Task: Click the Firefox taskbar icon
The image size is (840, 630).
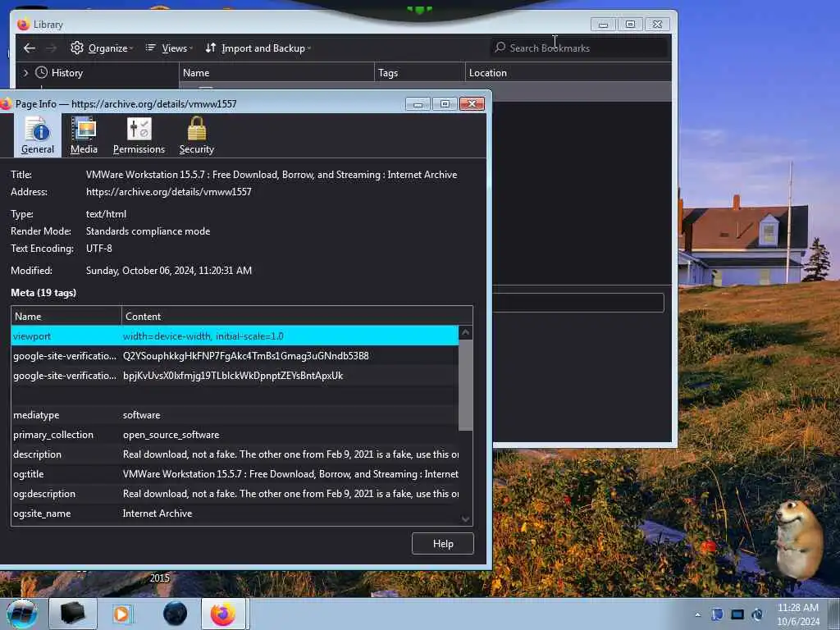Action: [223, 614]
